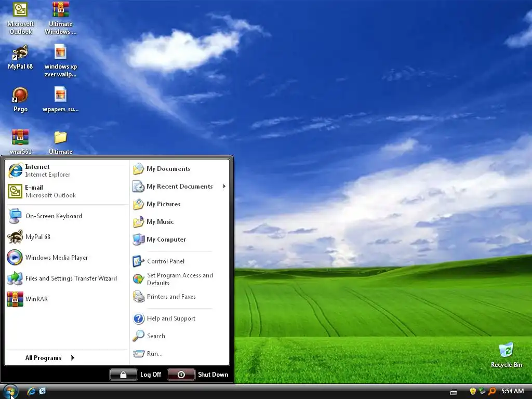Viewport: 532px width, 399px height.
Task: Open Files and Settings Transfer Wizard
Action: (x=67, y=278)
